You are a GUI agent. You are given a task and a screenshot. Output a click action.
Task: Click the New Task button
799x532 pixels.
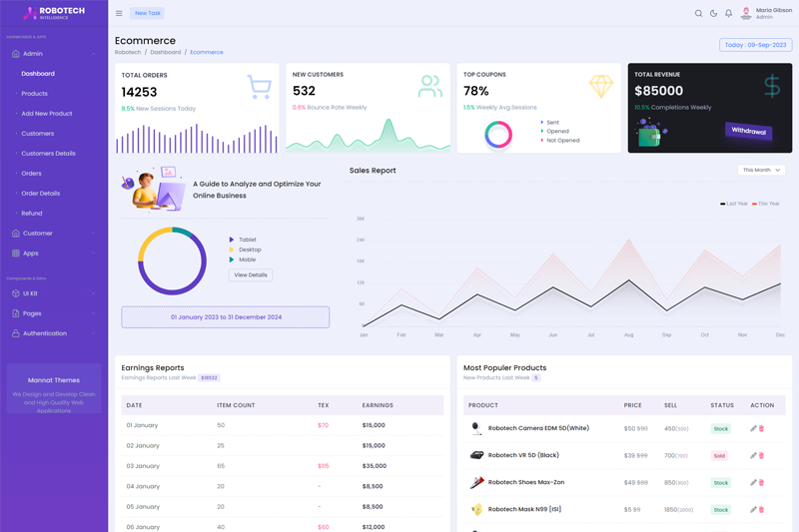147,13
